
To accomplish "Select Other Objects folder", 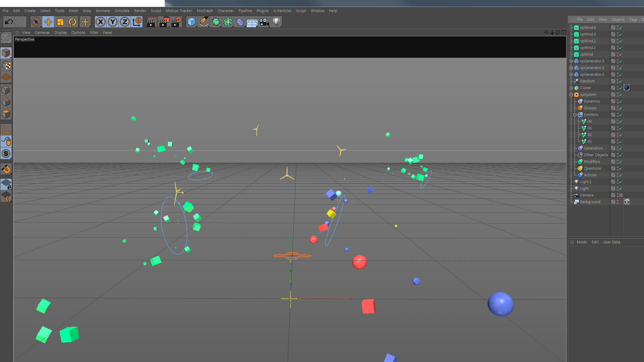I will tap(595, 155).
